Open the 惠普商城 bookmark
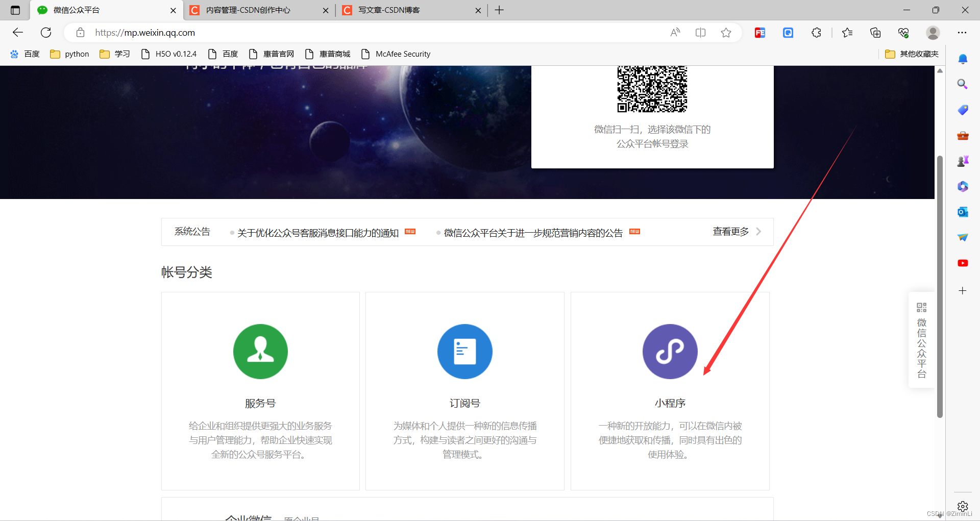This screenshot has height=521, width=980. [328, 54]
